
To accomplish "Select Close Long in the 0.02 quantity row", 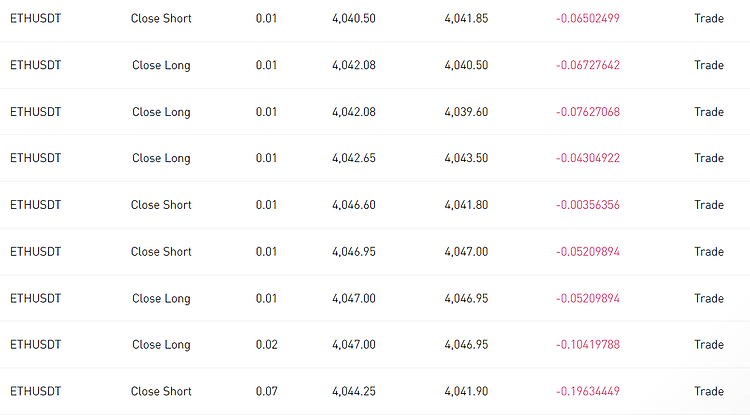I will [x=161, y=345].
